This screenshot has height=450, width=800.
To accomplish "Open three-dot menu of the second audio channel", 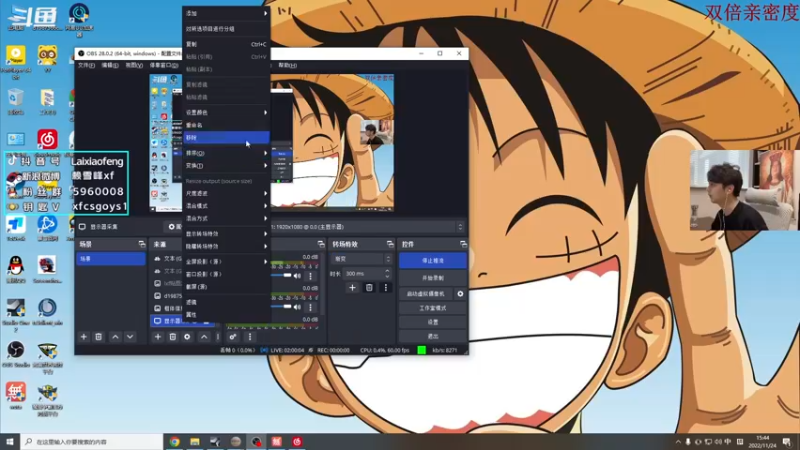I will coord(310,307).
